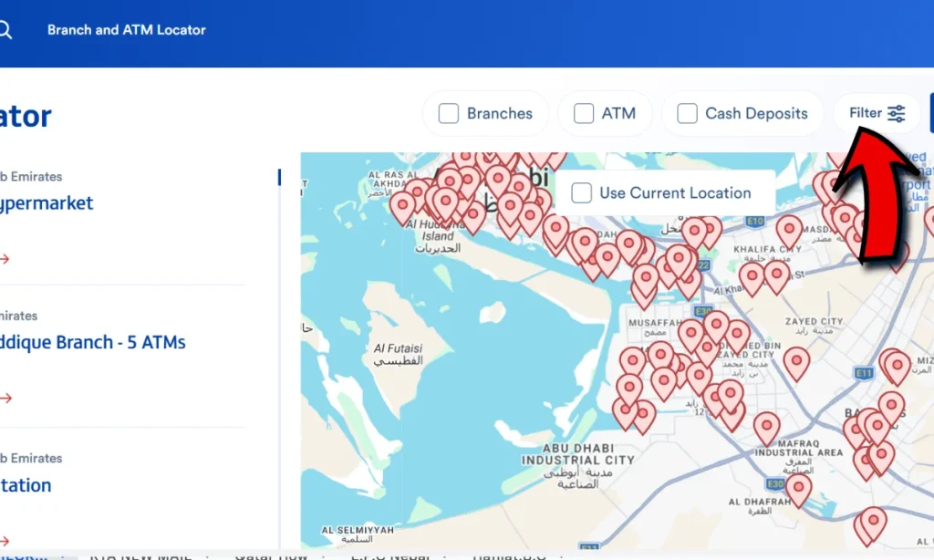Open Branch and ATM Locator menu item
934x560 pixels.
[x=126, y=30]
